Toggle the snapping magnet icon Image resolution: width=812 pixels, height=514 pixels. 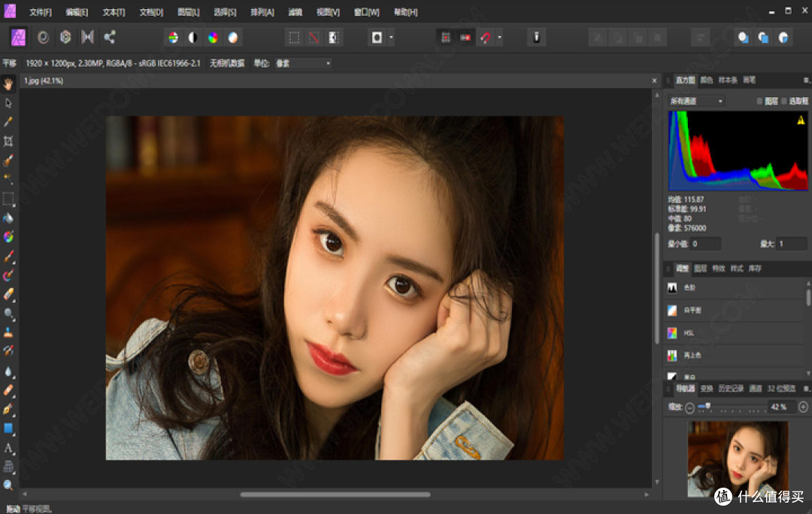pos(486,38)
